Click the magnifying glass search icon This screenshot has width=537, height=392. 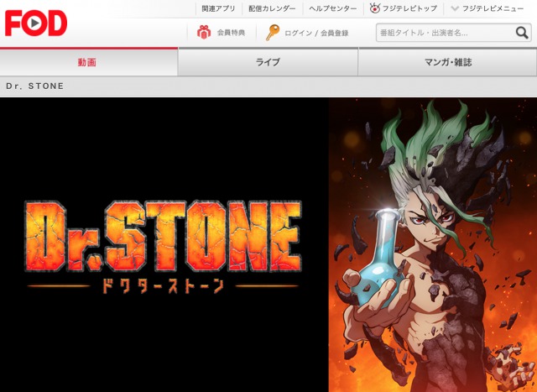pyautogui.click(x=522, y=33)
